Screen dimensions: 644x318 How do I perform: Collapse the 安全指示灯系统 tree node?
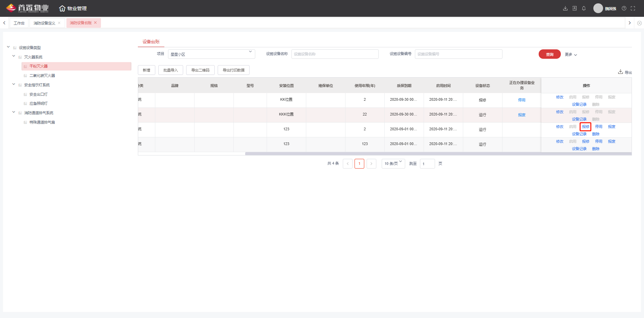coord(14,84)
